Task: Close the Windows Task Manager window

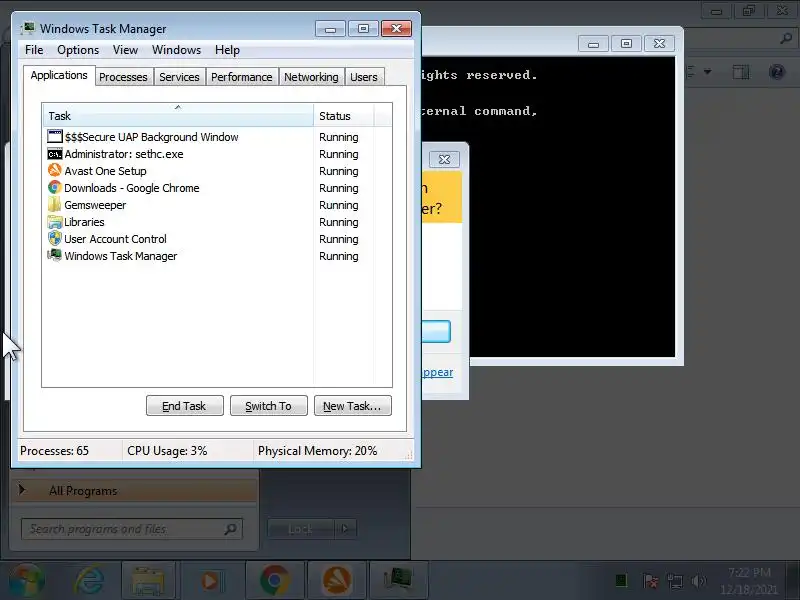Action: (x=396, y=29)
